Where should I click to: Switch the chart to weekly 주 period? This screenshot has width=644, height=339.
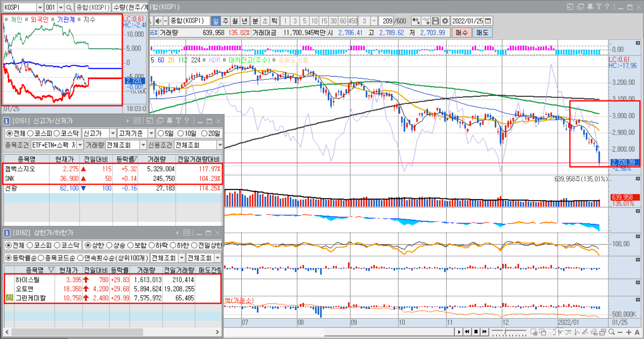point(225,21)
